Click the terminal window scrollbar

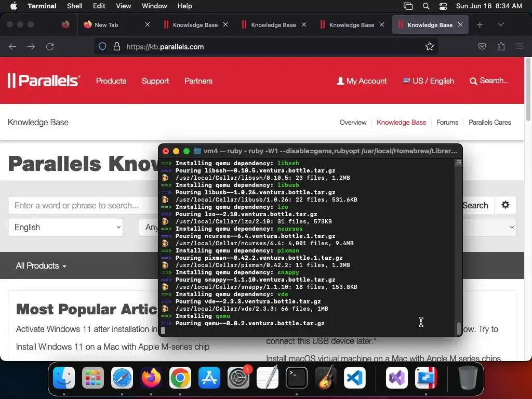[x=458, y=328]
